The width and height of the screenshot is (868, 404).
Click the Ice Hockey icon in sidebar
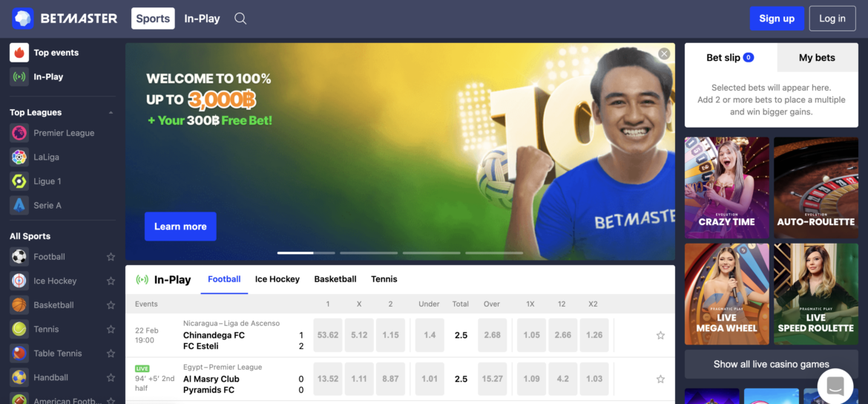tap(19, 281)
